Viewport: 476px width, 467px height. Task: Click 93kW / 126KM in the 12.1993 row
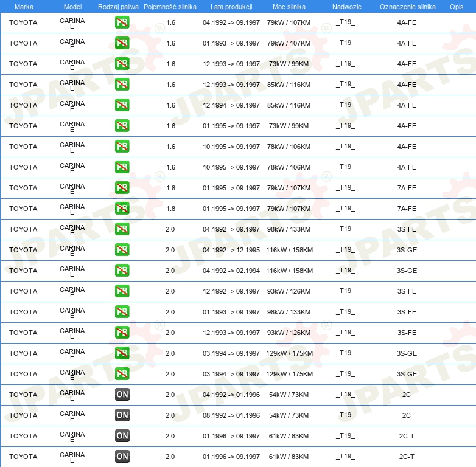[x=289, y=333]
